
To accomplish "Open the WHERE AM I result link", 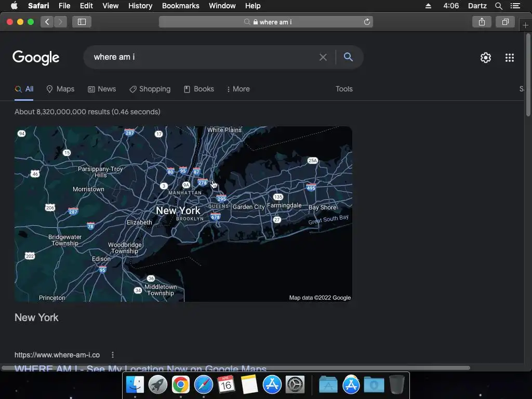I will (x=140, y=368).
